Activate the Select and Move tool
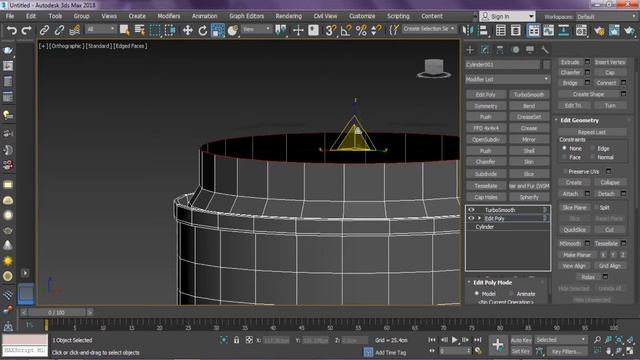The image size is (640, 360). pyautogui.click(x=187, y=30)
